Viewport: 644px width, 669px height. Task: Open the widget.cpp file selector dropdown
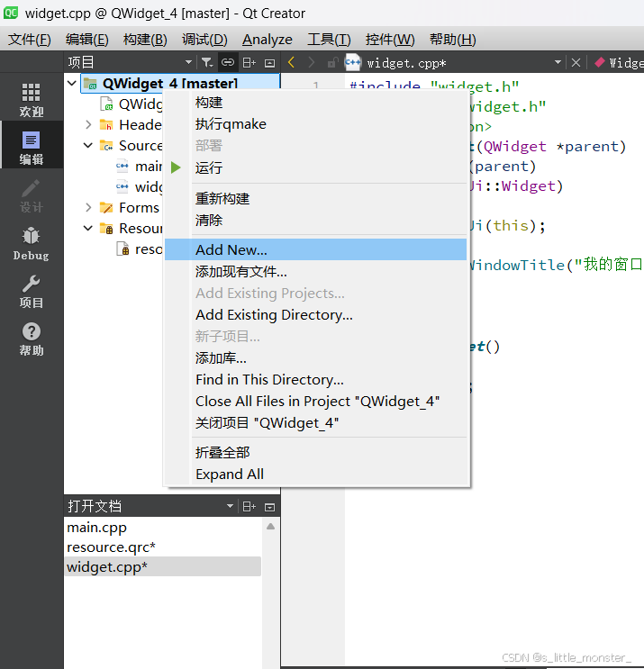click(558, 62)
